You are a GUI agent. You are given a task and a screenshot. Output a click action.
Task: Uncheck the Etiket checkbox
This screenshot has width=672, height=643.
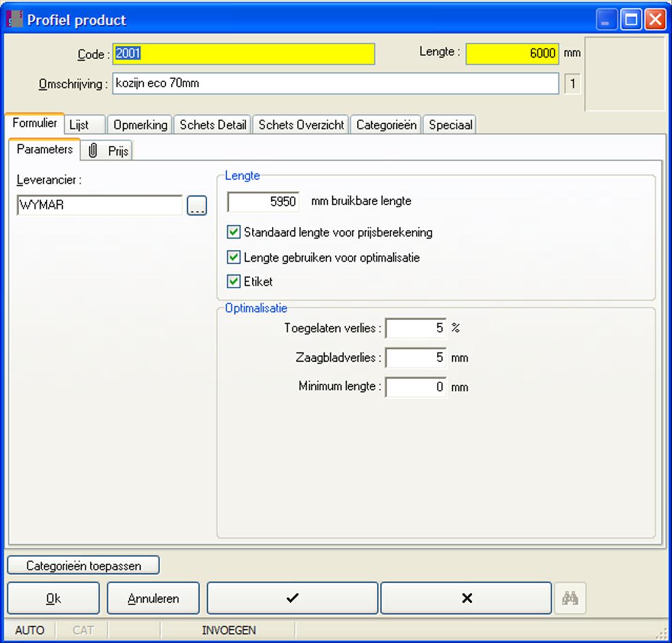(234, 281)
